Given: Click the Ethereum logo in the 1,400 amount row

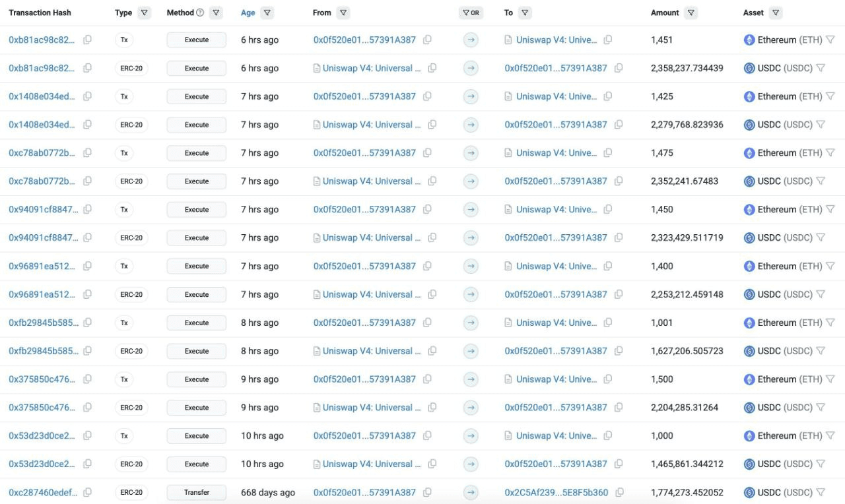Looking at the screenshot, I should pyautogui.click(x=749, y=266).
